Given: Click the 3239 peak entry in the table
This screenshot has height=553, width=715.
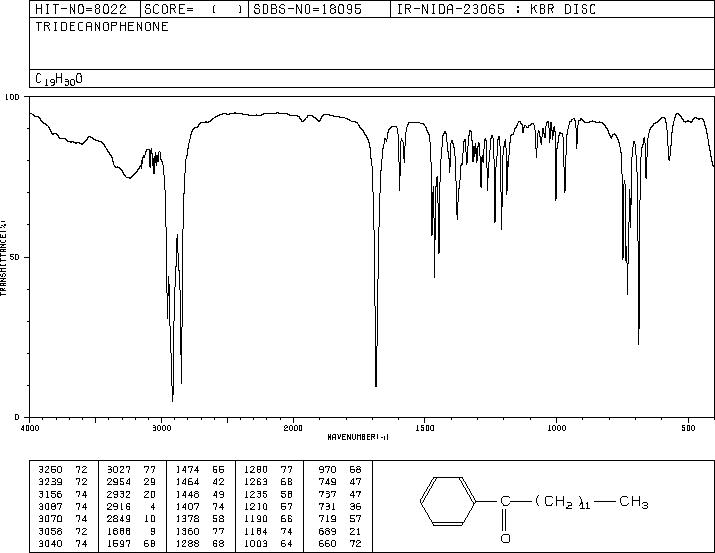Looking at the screenshot, I should [x=63, y=482].
